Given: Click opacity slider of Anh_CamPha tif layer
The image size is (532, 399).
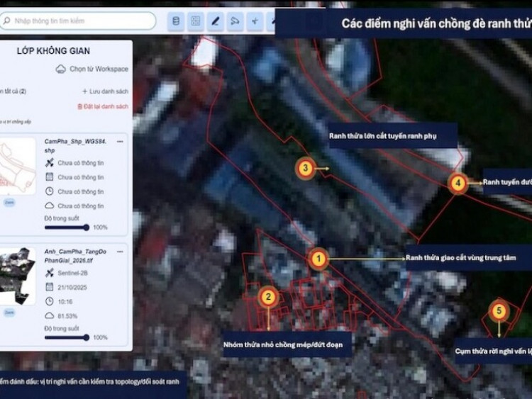Looking at the screenshot, I should (x=67, y=337).
